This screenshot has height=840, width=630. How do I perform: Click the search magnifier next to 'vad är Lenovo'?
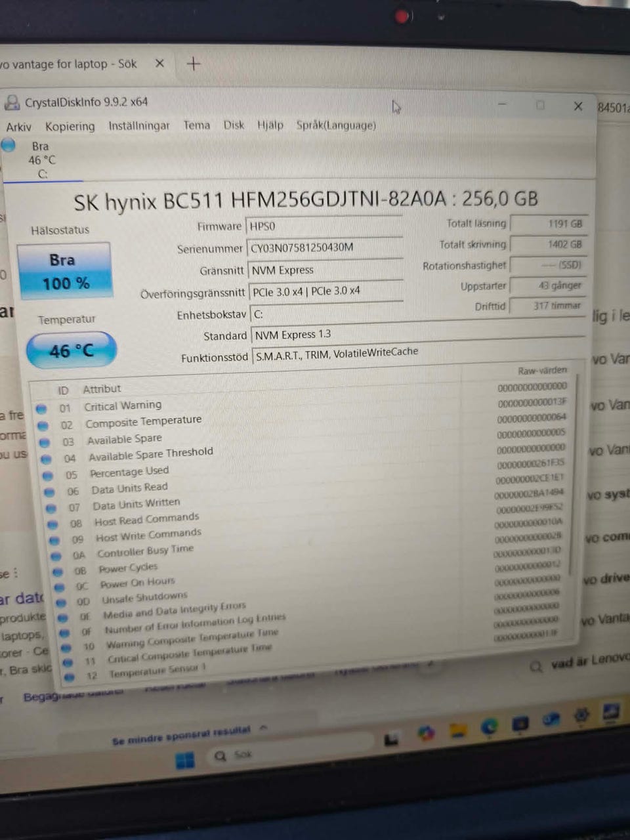click(536, 667)
